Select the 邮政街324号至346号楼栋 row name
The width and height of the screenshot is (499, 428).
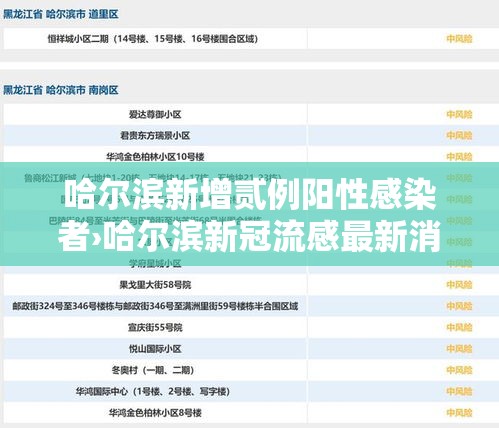click(155, 306)
